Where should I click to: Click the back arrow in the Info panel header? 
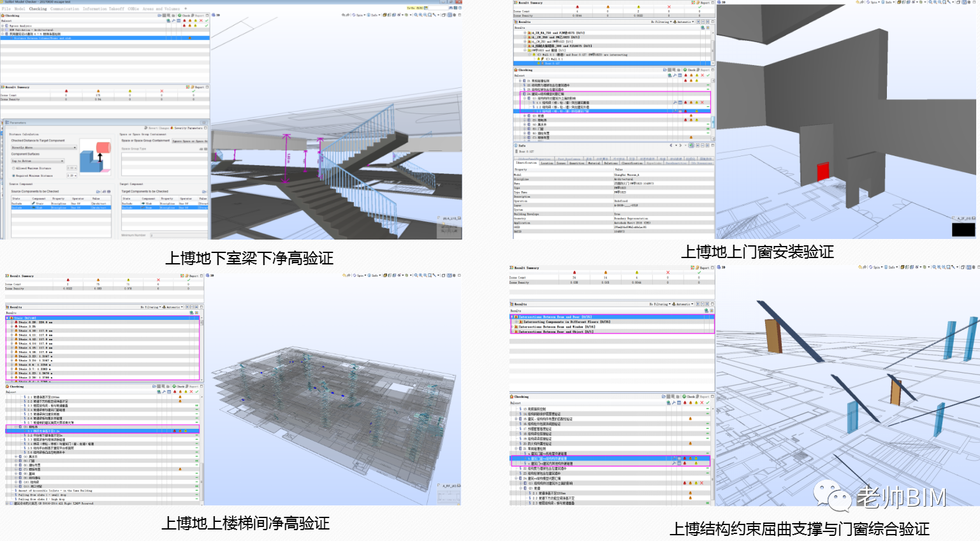(671, 145)
